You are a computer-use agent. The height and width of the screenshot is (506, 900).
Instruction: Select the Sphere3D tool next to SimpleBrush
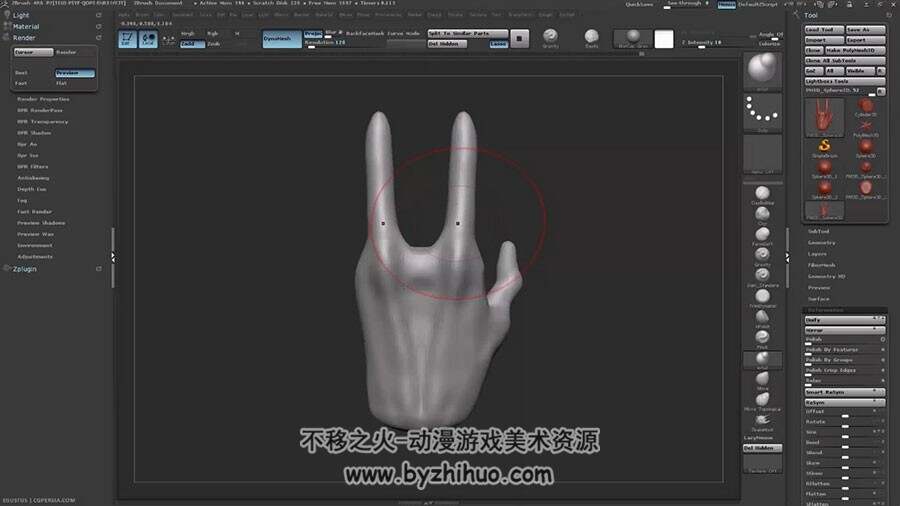point(866,148)
